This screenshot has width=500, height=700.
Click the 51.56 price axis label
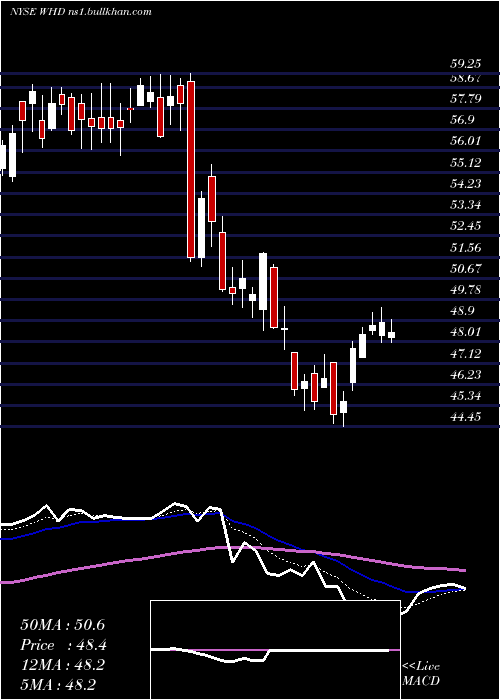[465, 247]
